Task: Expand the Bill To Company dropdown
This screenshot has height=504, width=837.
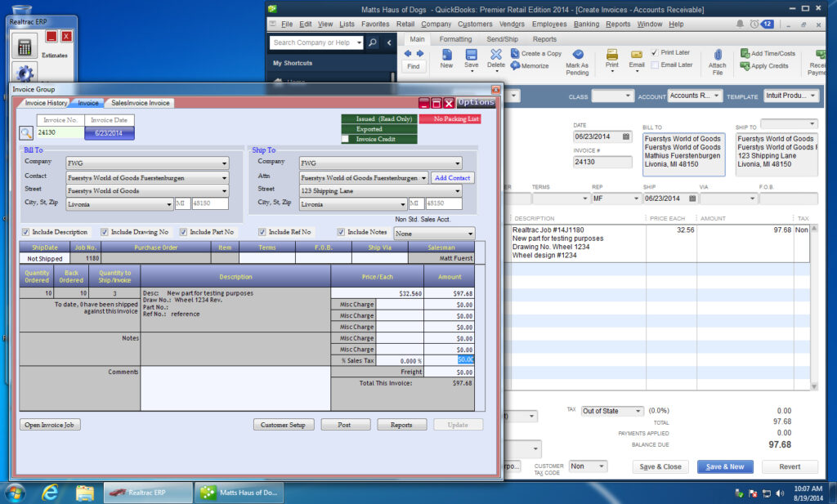Action: pos(224,163)
